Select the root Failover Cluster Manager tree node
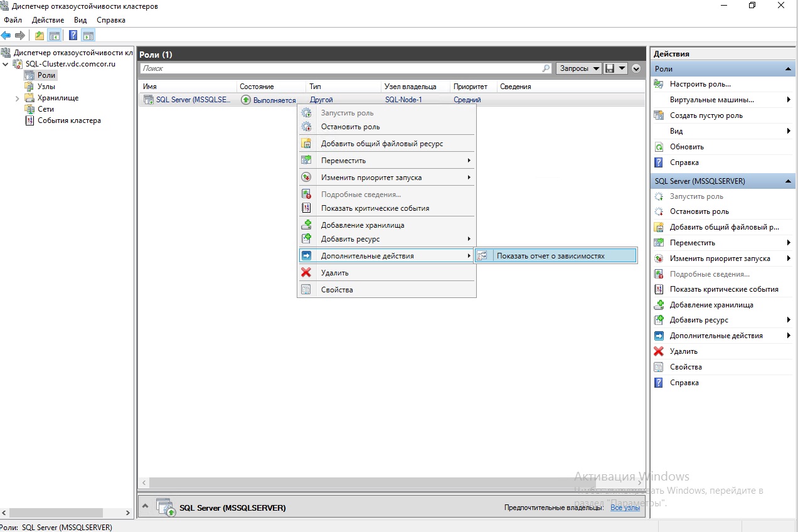 coord(73,53)
